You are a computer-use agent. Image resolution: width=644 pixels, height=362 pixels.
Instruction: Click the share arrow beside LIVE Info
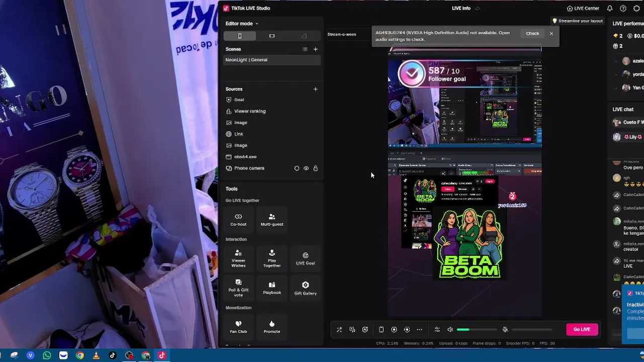(x=477, y=8)
